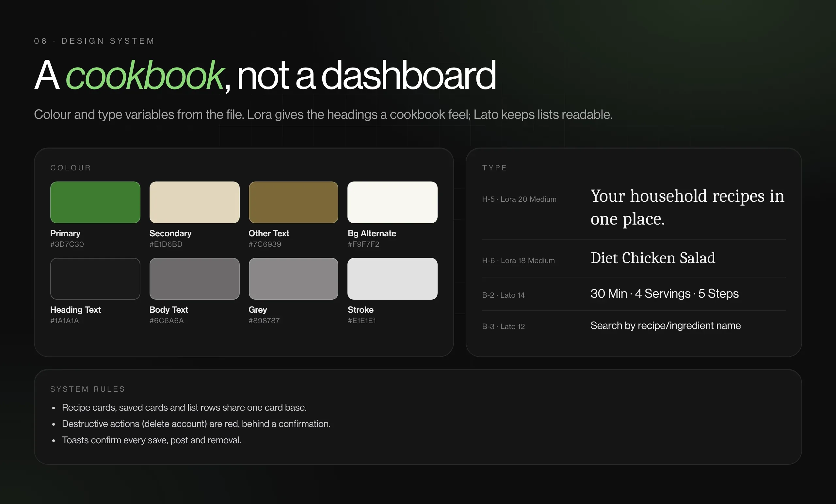Click the Grey colour swatch
This screenshot has height=504, width=836.
[x=293, y=278]
